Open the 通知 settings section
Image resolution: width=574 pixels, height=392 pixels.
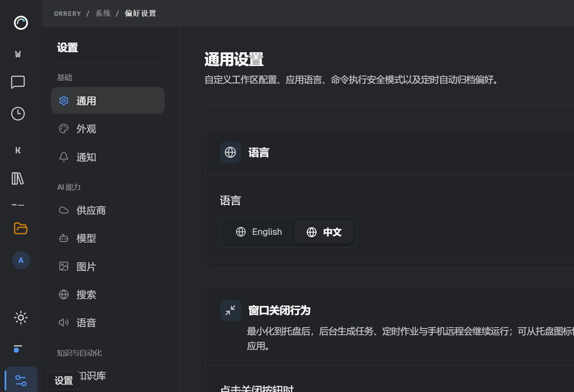[108, 157]
